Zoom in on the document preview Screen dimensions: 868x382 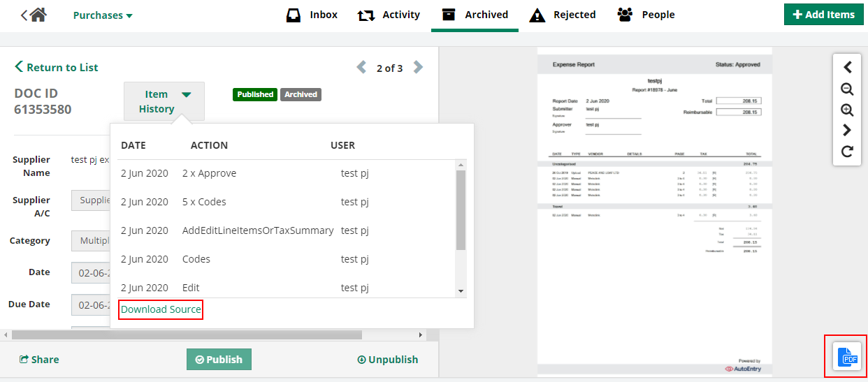847,110
